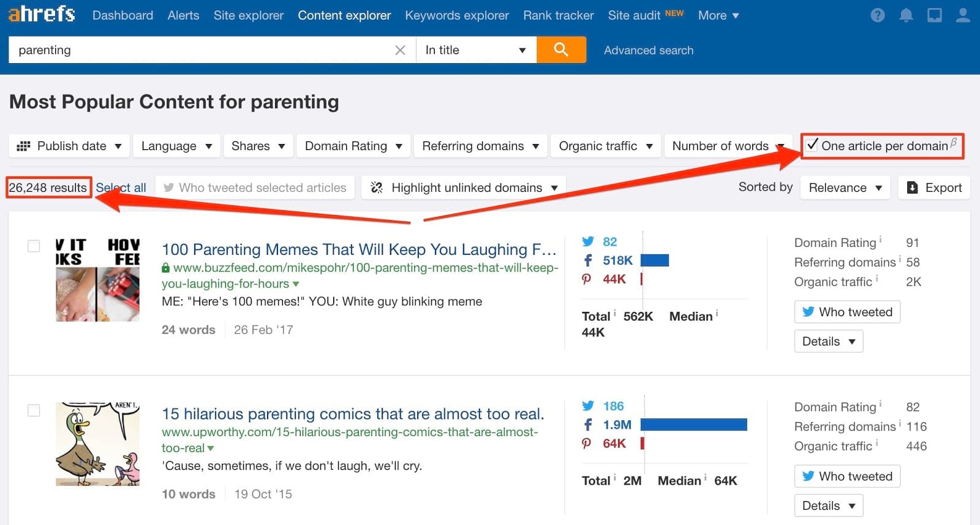The width and height of the screenshot is (980, 525).
Task: Open the Shares filter dropdown
Action: coord(258,146)
